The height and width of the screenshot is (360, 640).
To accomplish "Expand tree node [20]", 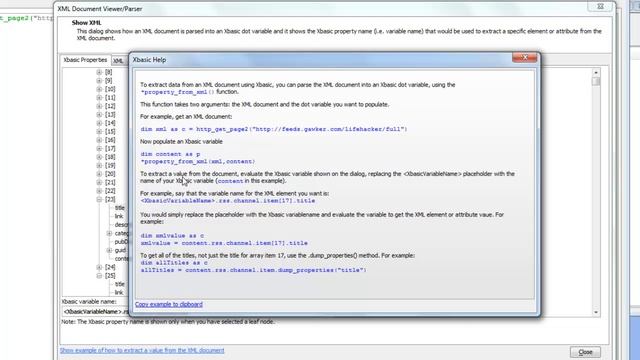I will point(99,174).
